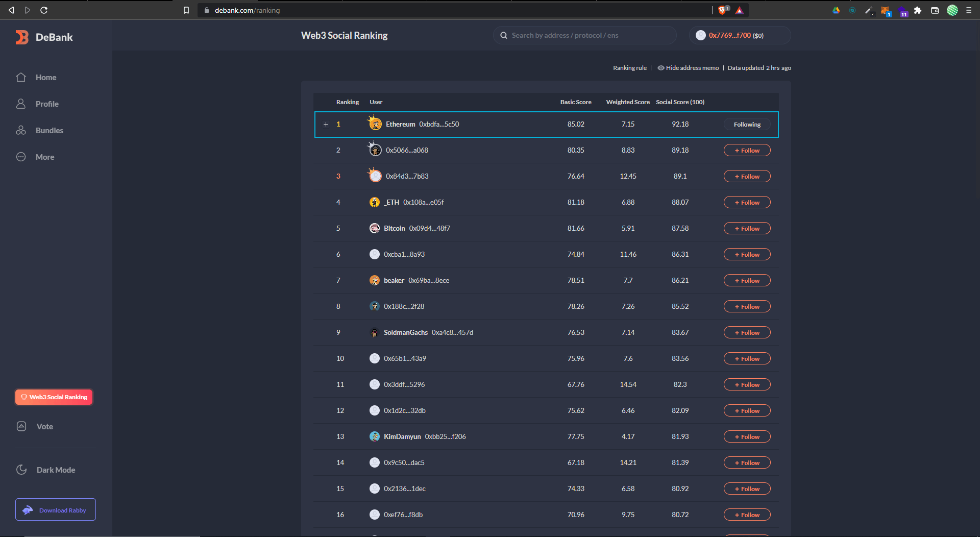Reload the page with refresh icon
The width and height of the screenshot is (980, 537).
click(x=44, y=10)
